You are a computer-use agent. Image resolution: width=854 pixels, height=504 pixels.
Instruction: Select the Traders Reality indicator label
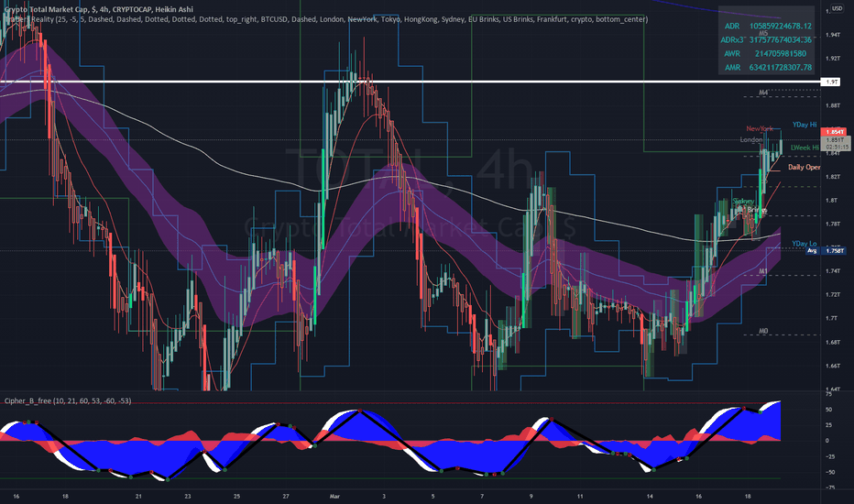click(325, 19)
